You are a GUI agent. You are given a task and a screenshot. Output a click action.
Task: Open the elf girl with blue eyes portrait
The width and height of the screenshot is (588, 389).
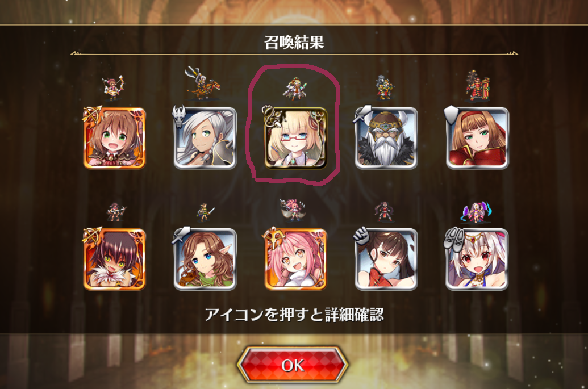[x=205, y=260]
